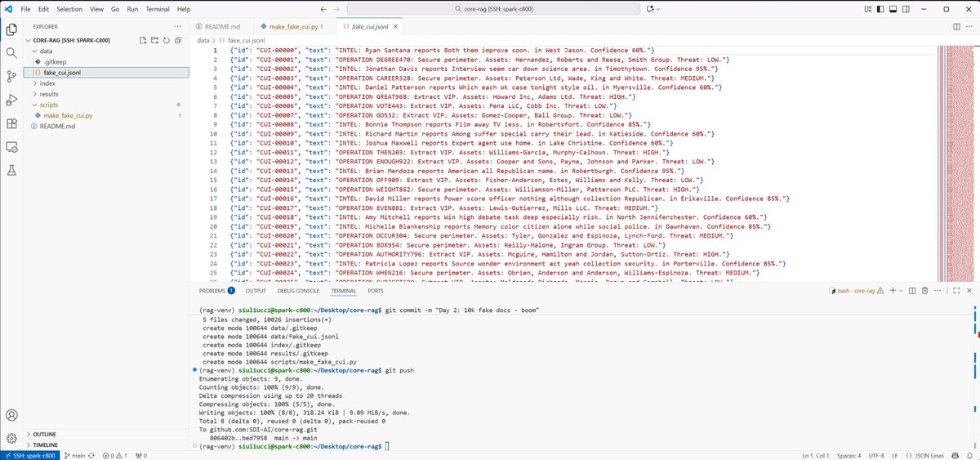
Task: Click New Folder icon in Explorer header
Action: (x=154, y=40)
